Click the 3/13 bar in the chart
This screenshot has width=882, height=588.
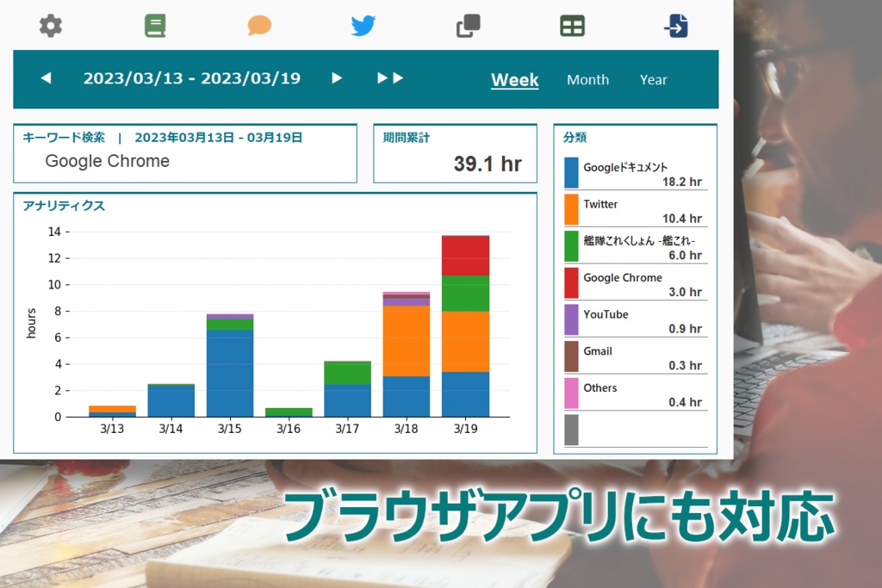pos(113,411)
